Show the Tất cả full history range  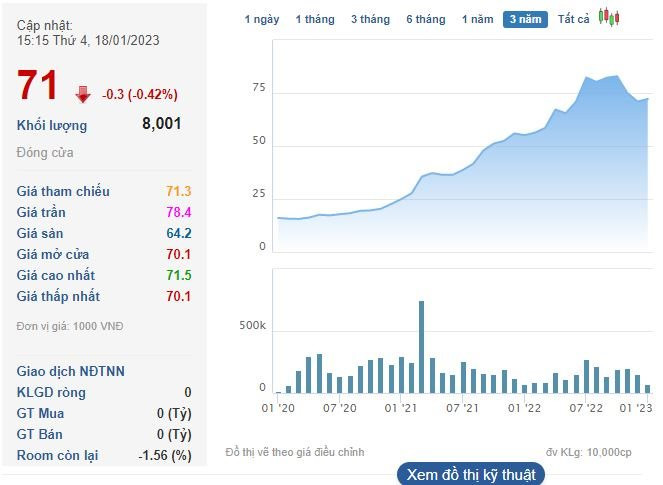(x=574, y=19)
